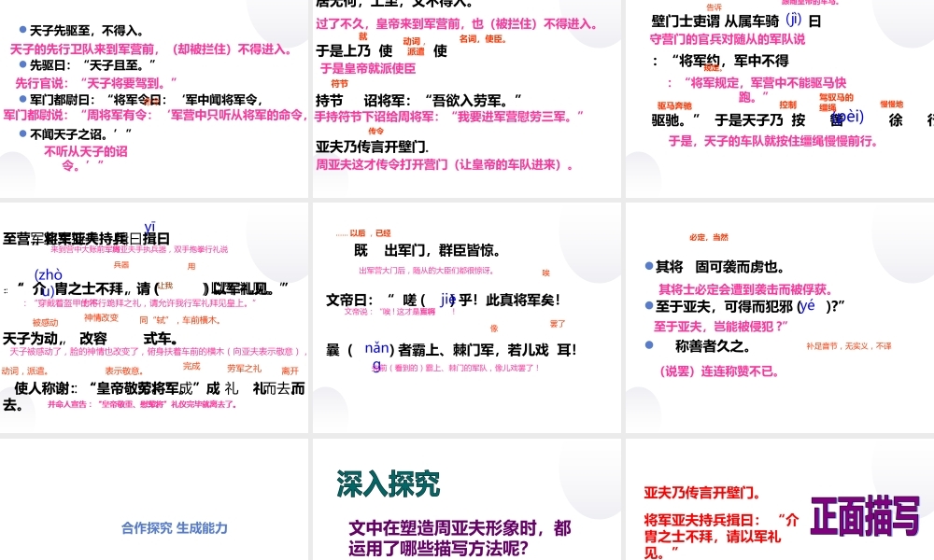Open the slide containing 于是上乃使使

(466, 98)
